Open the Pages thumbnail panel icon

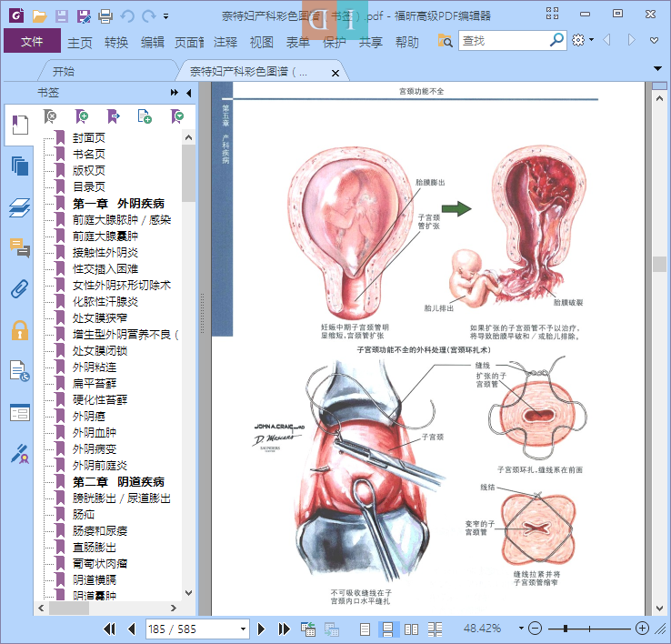(20, 166)
